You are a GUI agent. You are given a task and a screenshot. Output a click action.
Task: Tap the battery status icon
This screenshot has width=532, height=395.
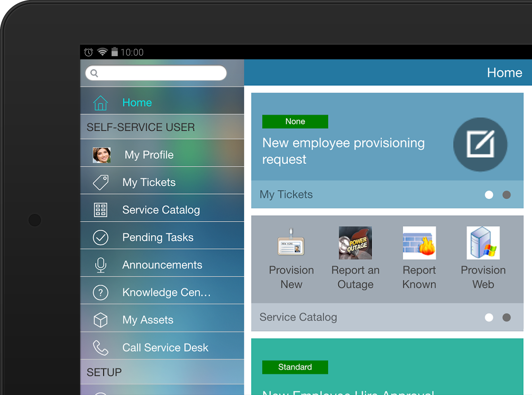pyautogui.click(x=115, y=52)
